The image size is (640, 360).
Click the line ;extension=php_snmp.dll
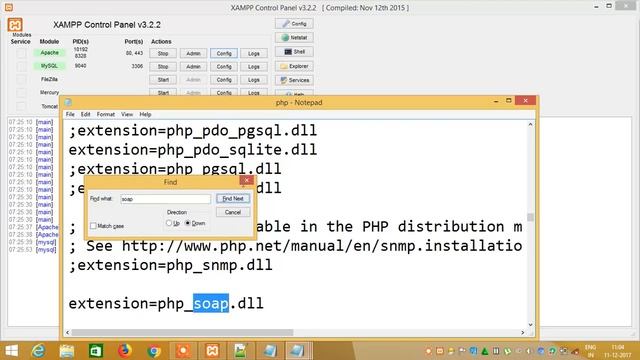tap(171, 265)
